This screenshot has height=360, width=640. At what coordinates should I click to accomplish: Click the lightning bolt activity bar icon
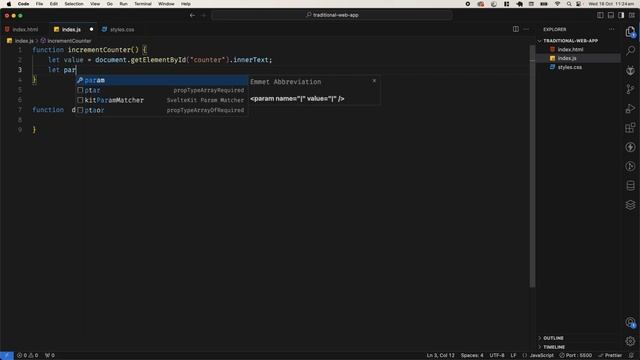630,147
